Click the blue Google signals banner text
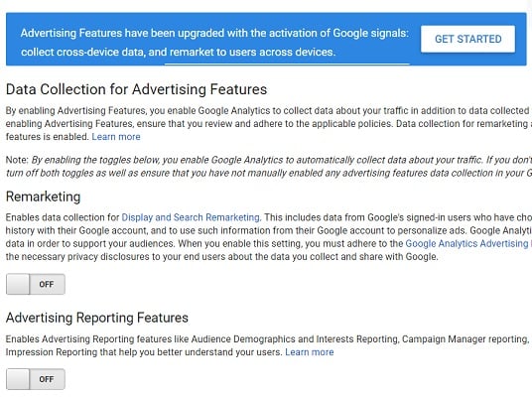 click(214, 43)
